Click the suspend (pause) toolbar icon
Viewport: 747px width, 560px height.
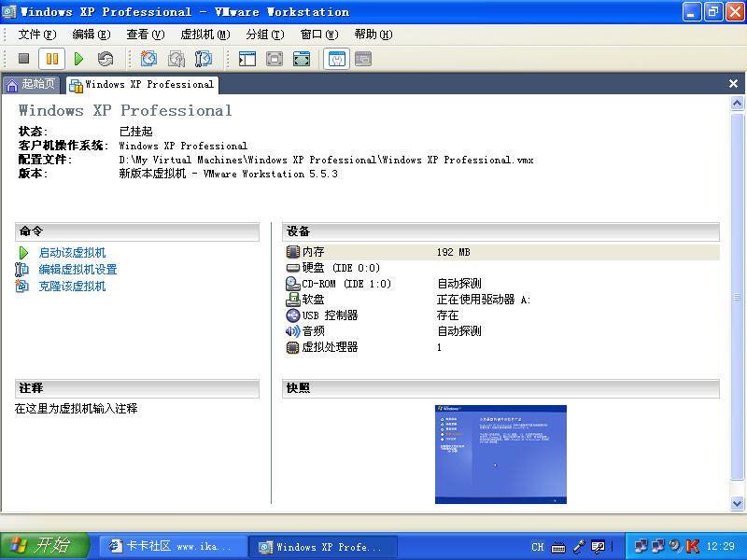[x=51, y=59]
